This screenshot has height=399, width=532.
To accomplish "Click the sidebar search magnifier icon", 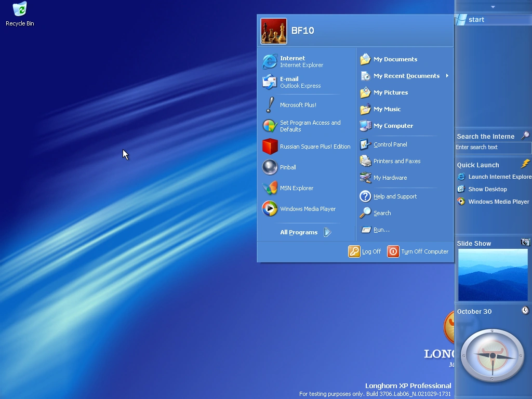I will pos(525,136).
